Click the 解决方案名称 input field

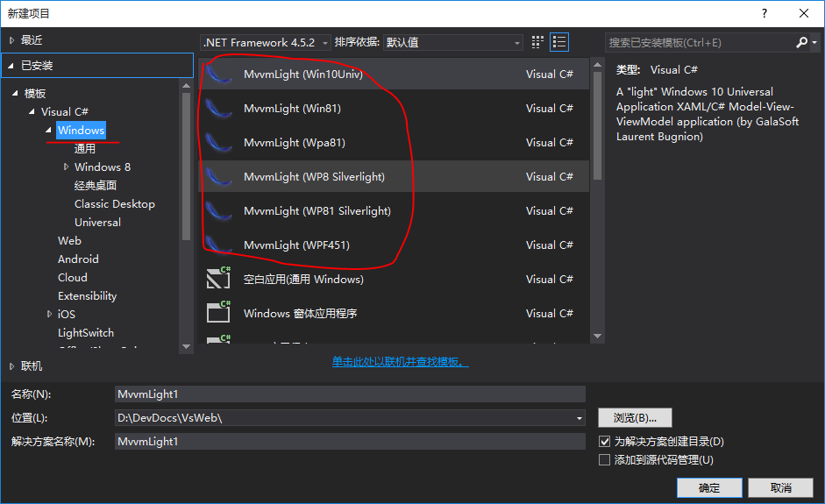point(350,442)
